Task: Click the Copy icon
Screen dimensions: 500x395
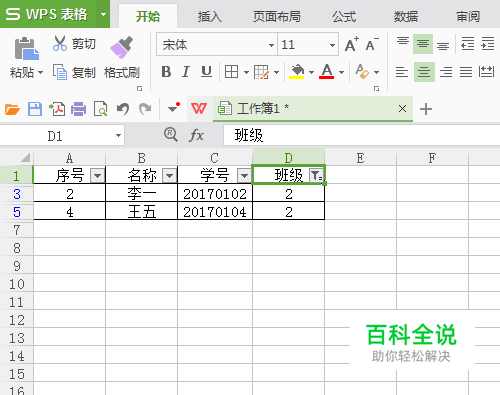Action: pyautogui.click(x=60, y=72)
